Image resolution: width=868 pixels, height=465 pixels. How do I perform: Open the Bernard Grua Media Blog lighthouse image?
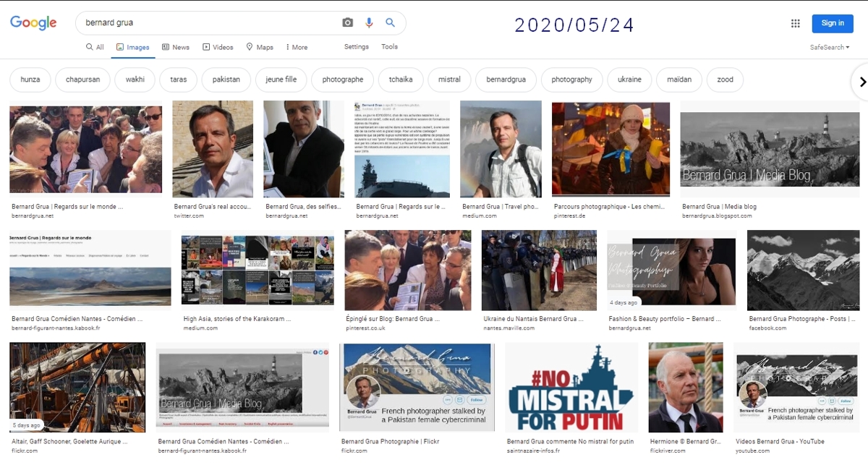pyautogui.click(x=770, y=150)
